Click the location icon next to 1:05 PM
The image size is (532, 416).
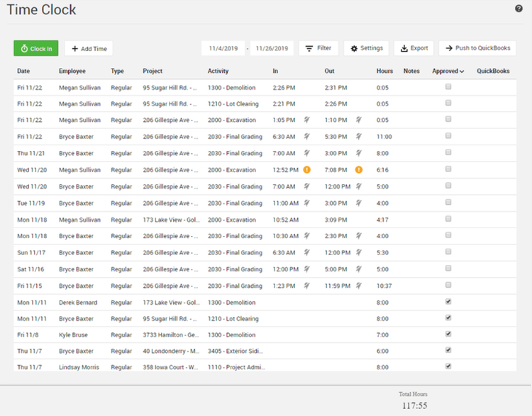pyautogui.click(x=307, y=120)
